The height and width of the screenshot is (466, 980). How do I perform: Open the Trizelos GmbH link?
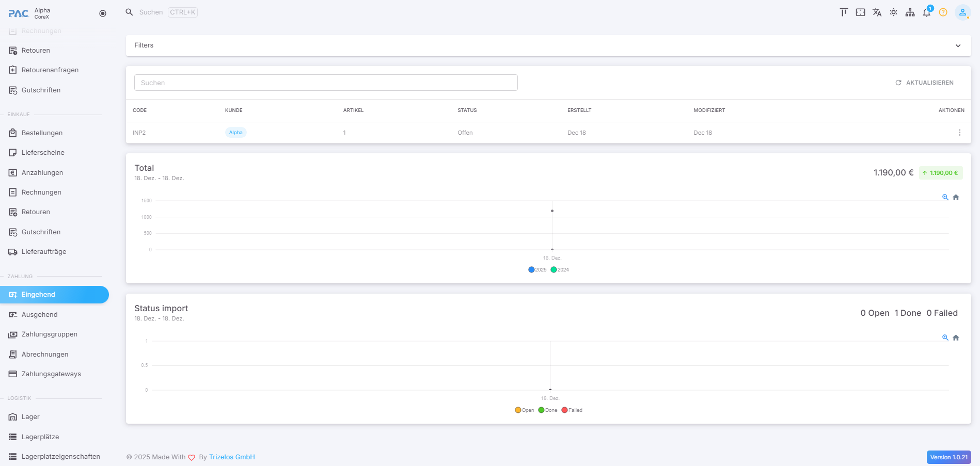232,457
